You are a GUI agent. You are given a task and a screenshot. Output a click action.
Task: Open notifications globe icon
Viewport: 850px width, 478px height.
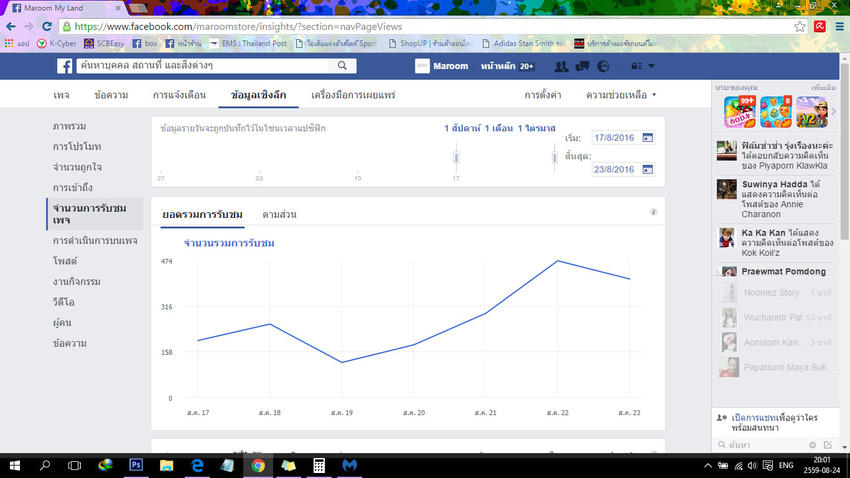603,66
